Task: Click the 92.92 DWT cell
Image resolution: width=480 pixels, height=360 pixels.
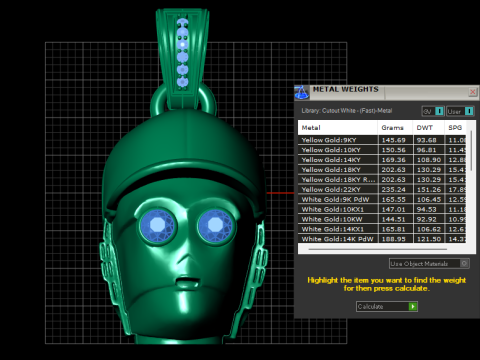Action: click(x=429, y=219)
